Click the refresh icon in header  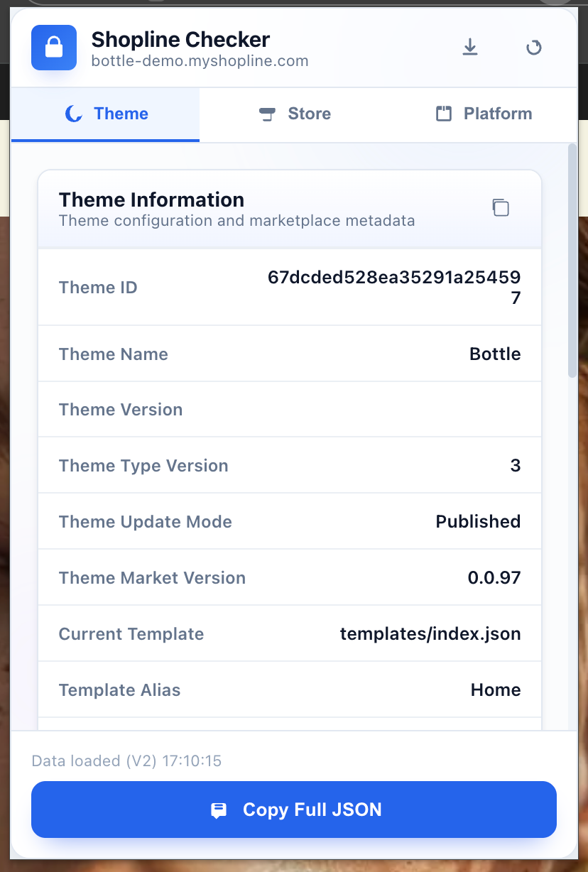pyautogui.click(x=533, y=48)
